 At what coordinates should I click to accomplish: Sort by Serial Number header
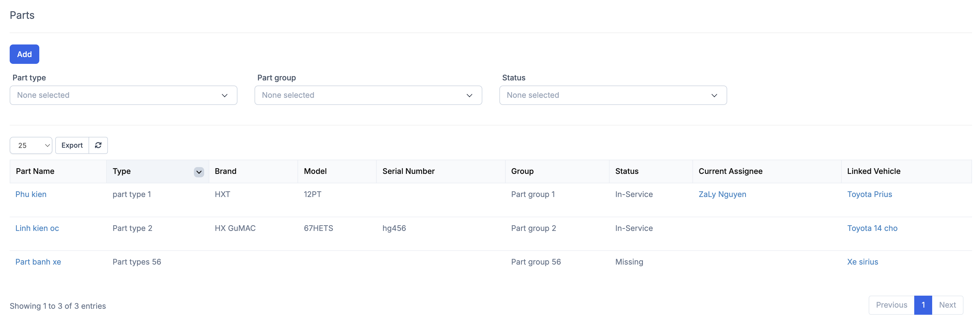[x=408, y=171]
